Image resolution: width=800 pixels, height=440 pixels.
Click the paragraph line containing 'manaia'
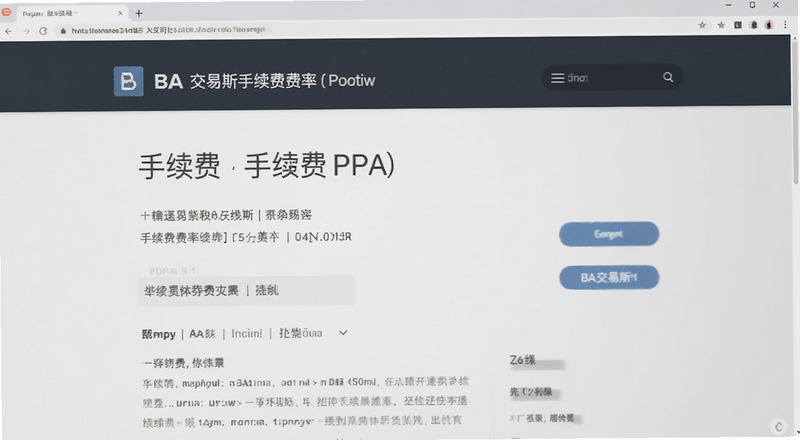coord(302,421)
